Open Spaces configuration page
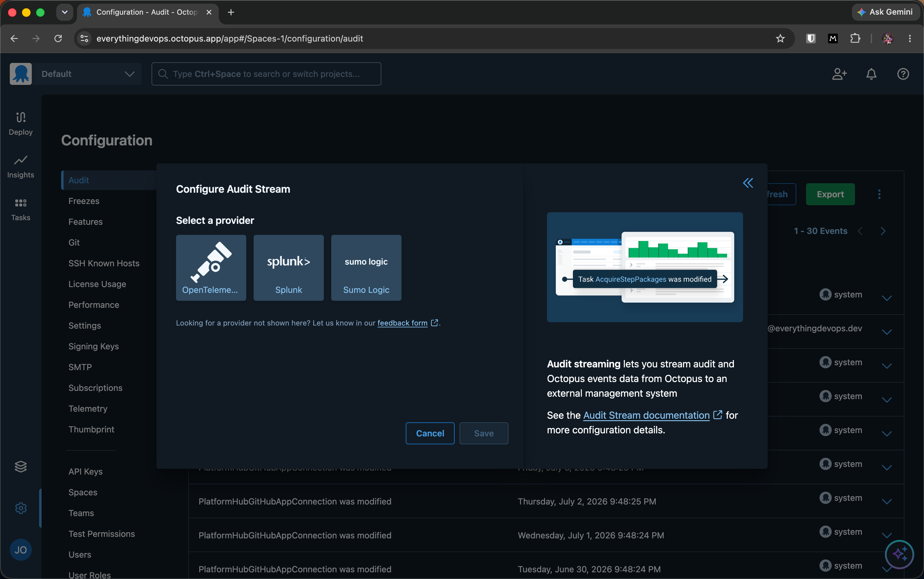The height and width of the screenshot is (579, 924). tap(83, 492)
